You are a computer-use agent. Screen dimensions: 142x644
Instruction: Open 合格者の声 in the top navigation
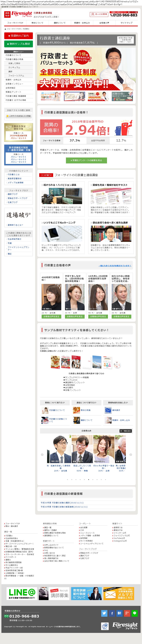tap(104, 23)
